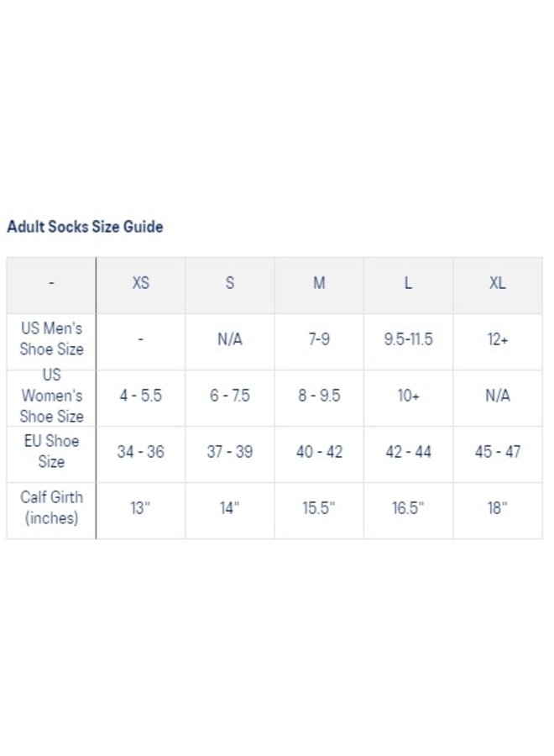This screenshot has width=554, height=756.
Task: Click the XL column header
Action: click(498, 283)
